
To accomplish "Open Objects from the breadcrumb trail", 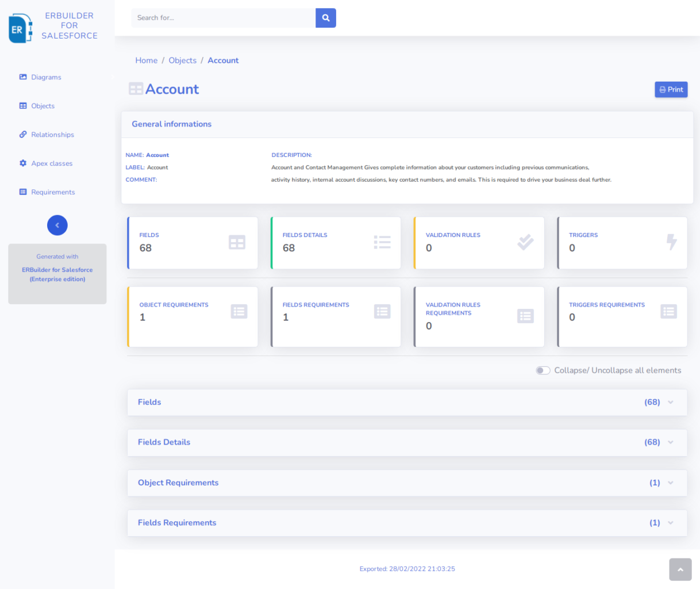I will coord(182,60).
